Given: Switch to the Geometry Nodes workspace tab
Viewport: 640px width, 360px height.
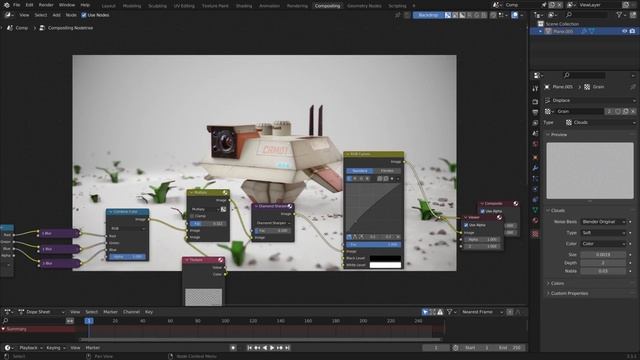Looking at the screenshot, I should click(364, 6).
